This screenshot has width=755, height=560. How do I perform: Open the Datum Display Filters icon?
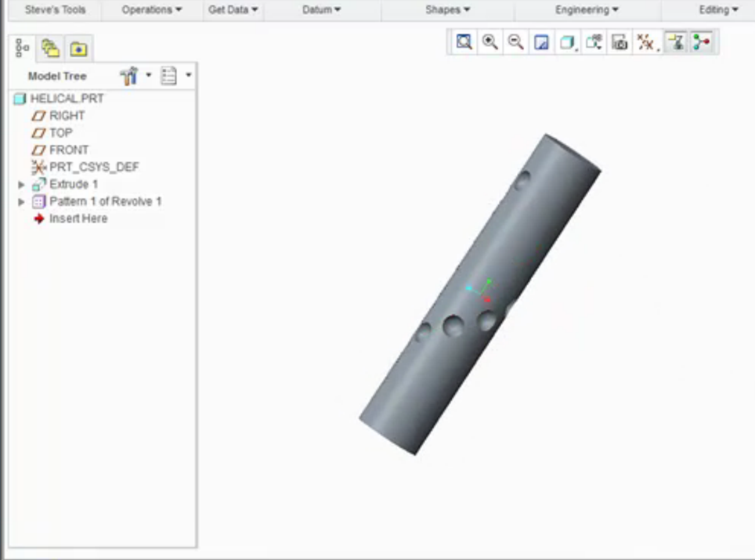(x=646, y=42)
